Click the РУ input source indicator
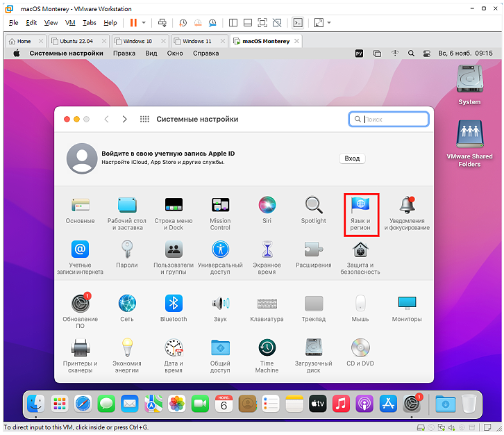The image size is (504, 435). click(359, 54)
